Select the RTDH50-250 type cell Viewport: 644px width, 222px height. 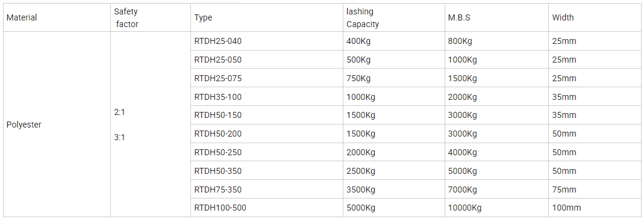click(217, 152)
